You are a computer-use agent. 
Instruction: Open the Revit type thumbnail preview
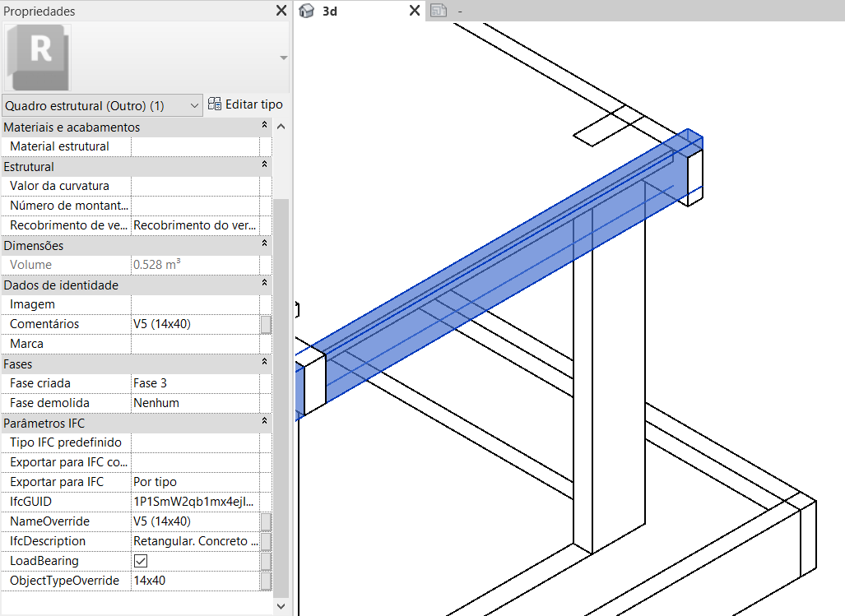(x=38, y=57)
